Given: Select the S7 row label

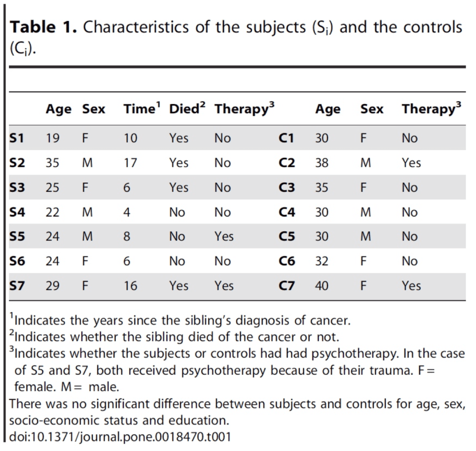Looking at the screenshot, I should pyautogui.click(x=17, y=286).
